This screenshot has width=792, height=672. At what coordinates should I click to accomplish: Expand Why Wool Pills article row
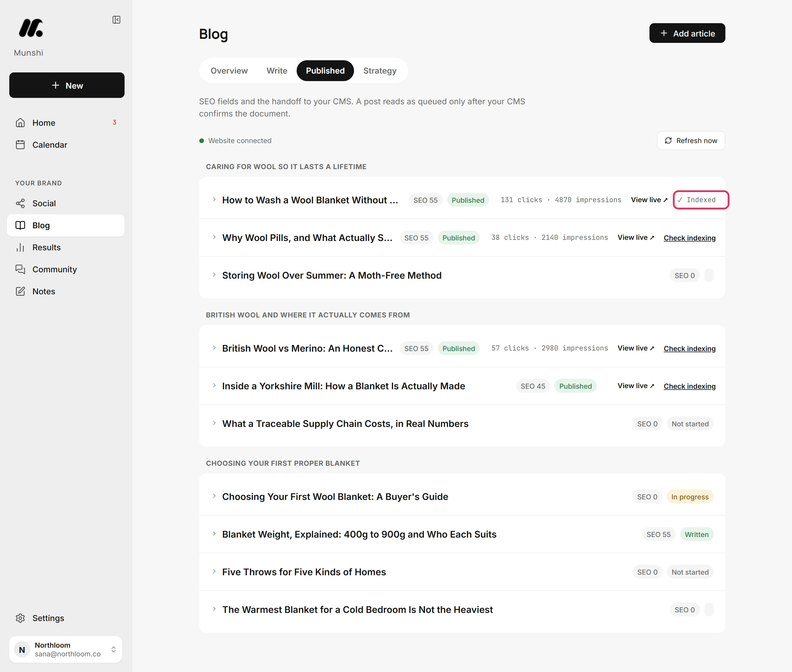[214, 237]
